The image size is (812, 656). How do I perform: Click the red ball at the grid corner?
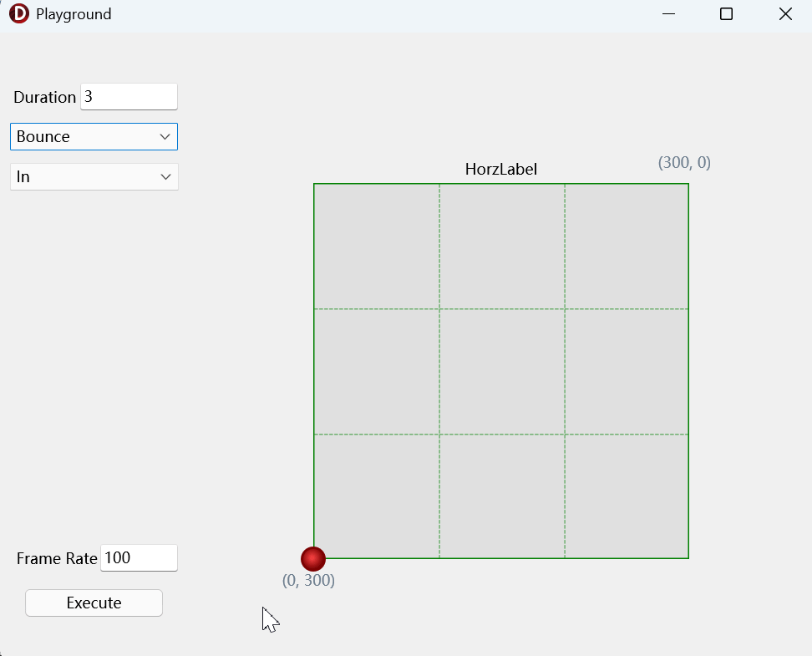click(x=313, y=558)
